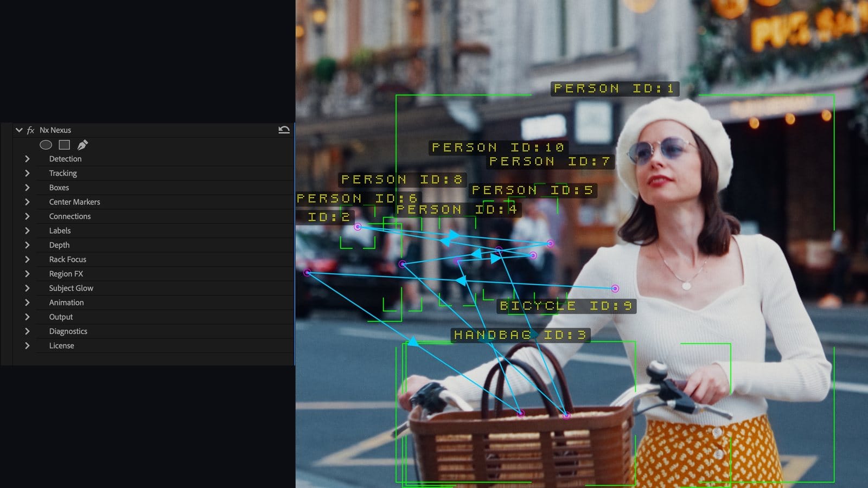The height and width of the screenshot is (488, 868).
Task: Collapse the Nx Nexus effect group
Action: (x=19, y=130)
